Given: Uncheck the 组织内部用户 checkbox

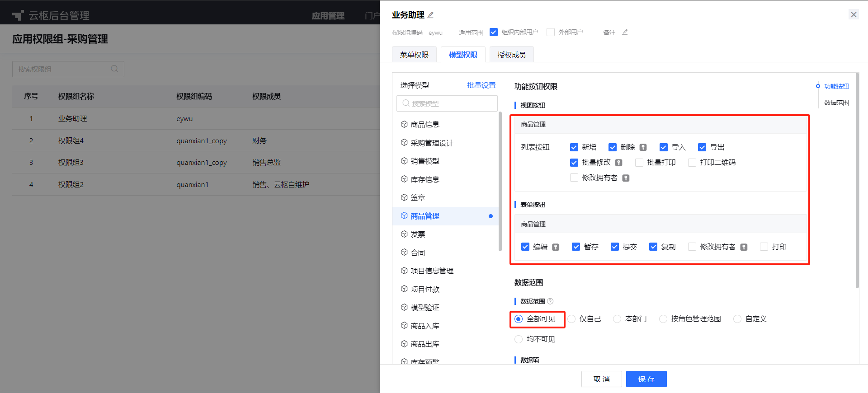Looking at the screenshot, I should (494, 32).
